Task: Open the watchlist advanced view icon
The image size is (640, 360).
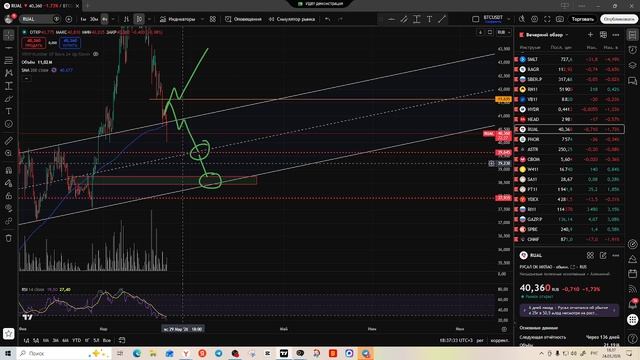Action: (603, 35)
